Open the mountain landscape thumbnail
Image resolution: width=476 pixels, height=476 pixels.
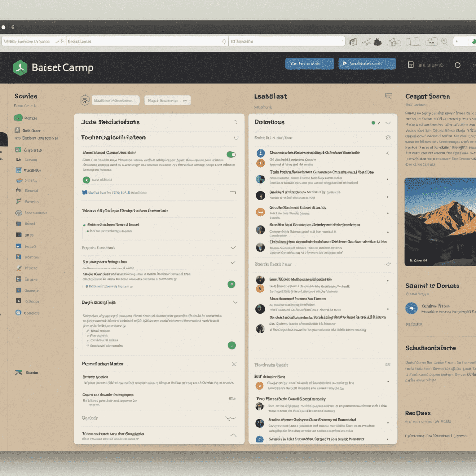[440, 222]
